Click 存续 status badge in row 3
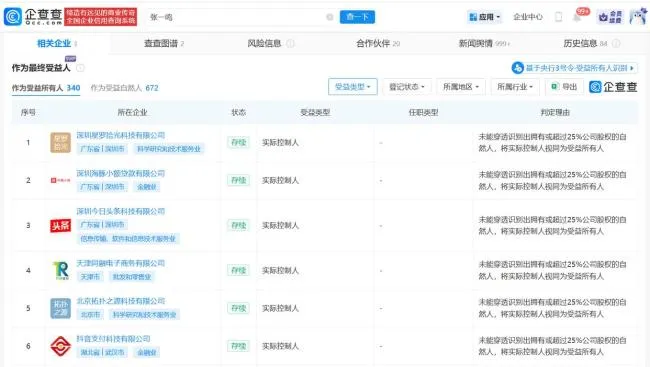Viewport: 650px width, 367px height. [x=239, y=225]
